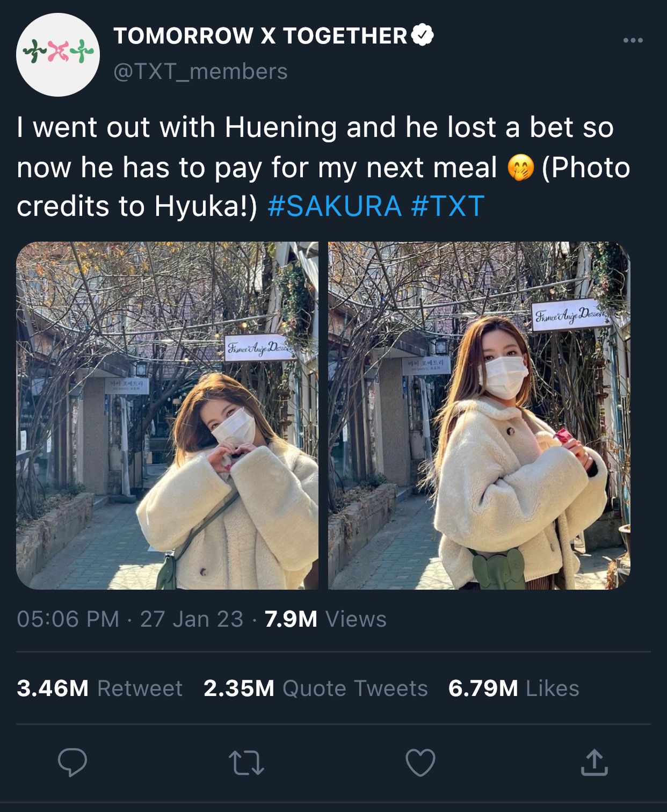Tap the 27 Jan 23 date
667x812 pixels.
192,619
